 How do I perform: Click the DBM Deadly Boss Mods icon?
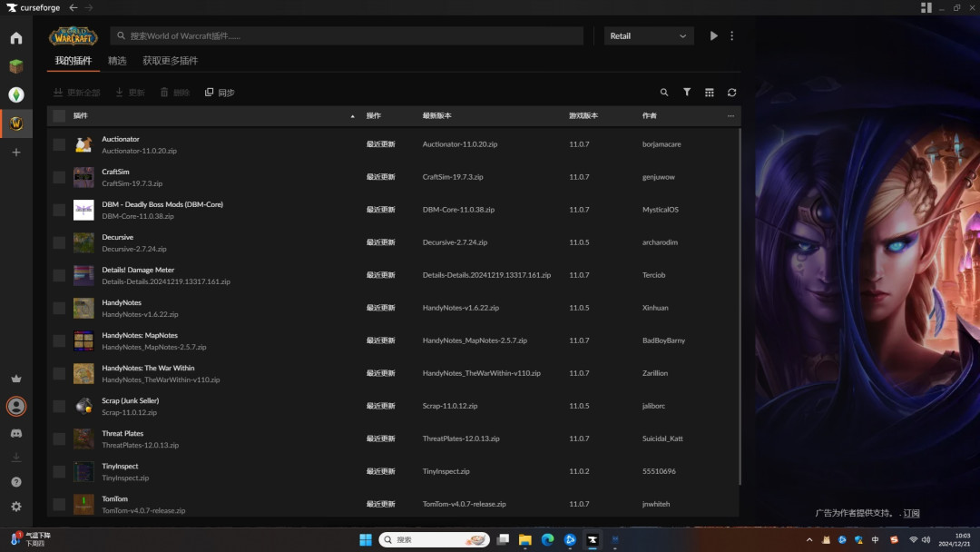83,210
